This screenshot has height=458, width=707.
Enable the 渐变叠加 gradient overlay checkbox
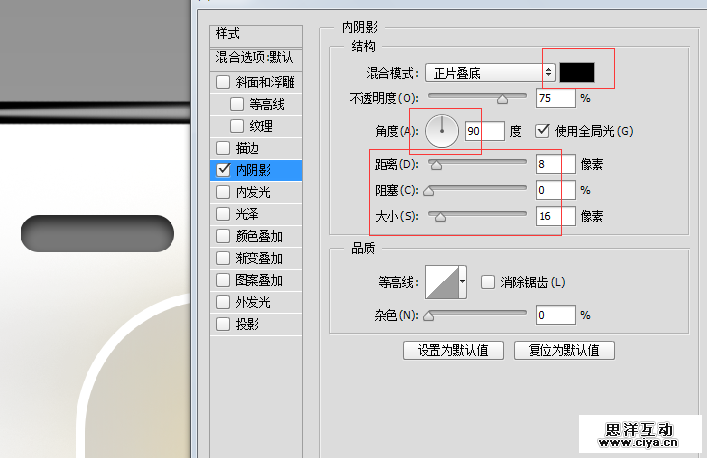(x=223, y=258)
